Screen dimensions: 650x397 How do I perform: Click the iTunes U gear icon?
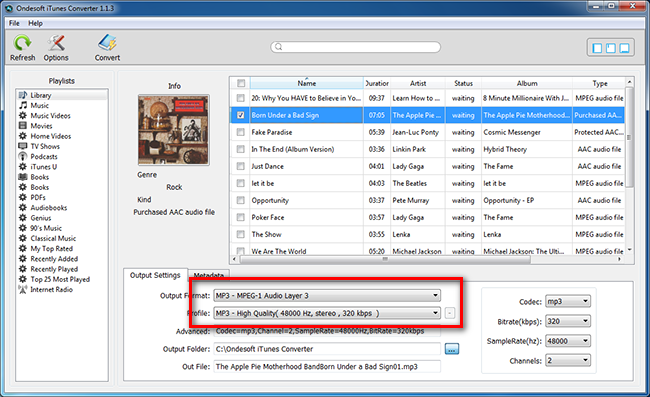pyautogui.click(x=23, y=167)
